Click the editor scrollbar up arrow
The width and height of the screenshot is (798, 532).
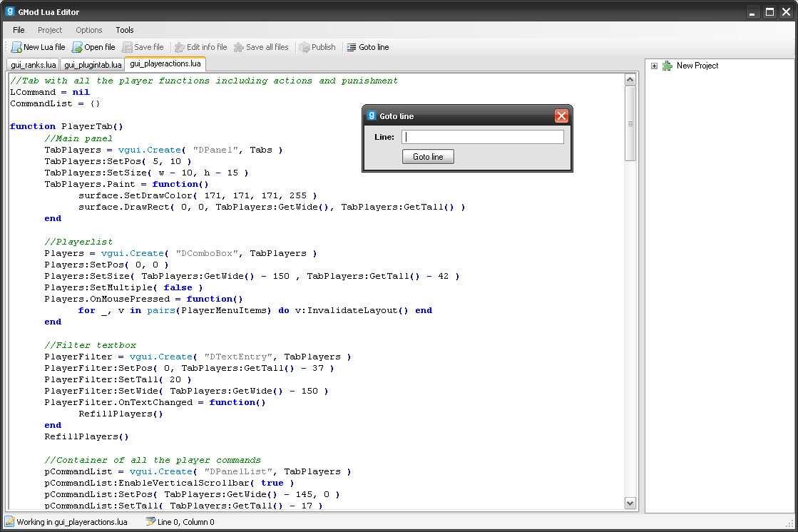coord(630,80)
